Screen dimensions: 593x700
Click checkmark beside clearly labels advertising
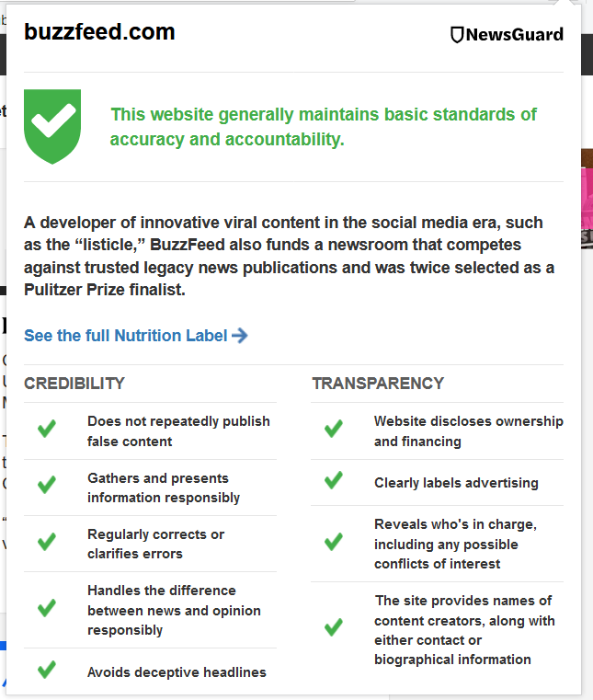(333, 480)
